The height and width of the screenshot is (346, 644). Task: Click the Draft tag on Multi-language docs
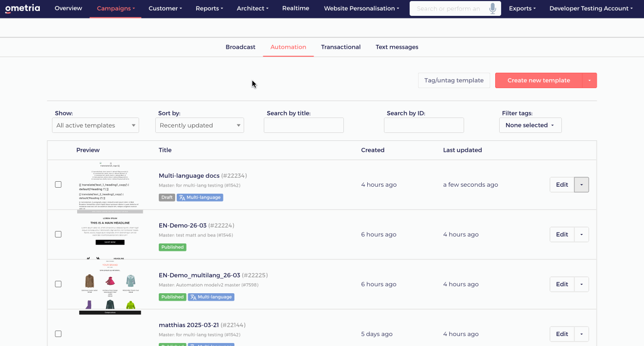167,197
